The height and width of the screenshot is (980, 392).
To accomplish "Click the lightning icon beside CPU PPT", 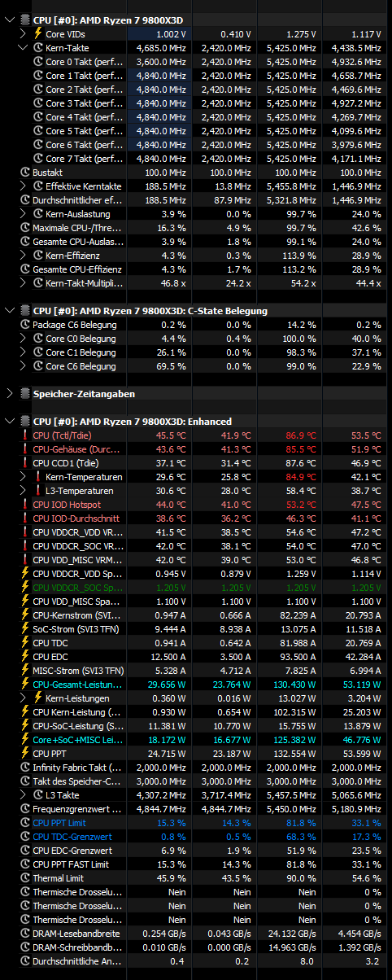I will coord(25,754).
